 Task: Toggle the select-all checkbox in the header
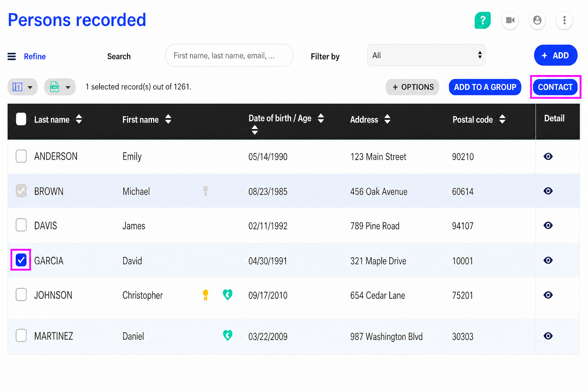(x=21, y=119)
